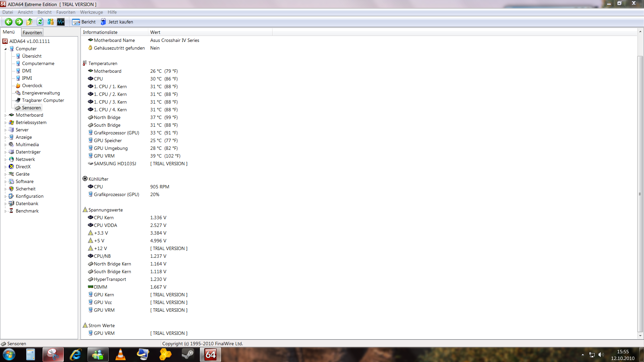
Task: Select the HyperTransport voltage row
Action: [127, 279]
